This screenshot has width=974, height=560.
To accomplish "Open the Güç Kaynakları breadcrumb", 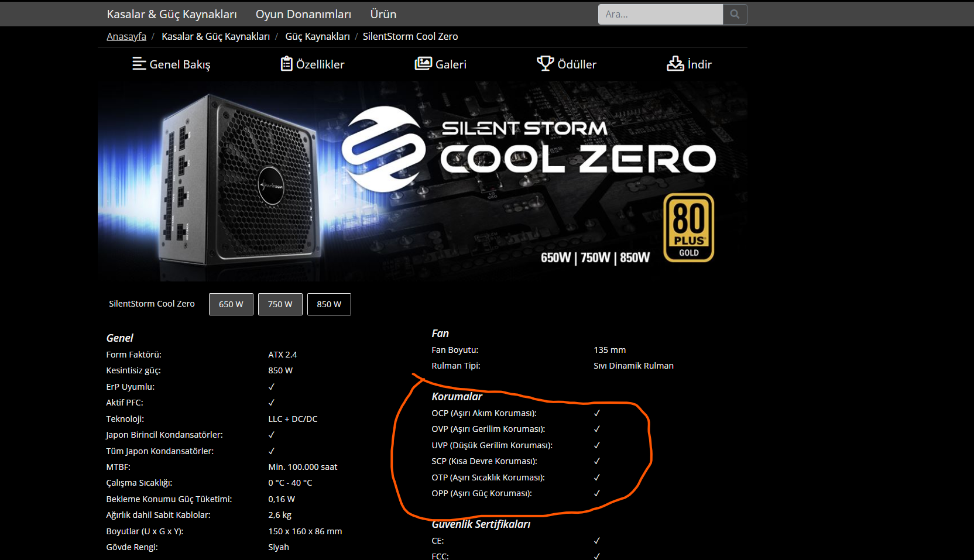I will point(317,36).
